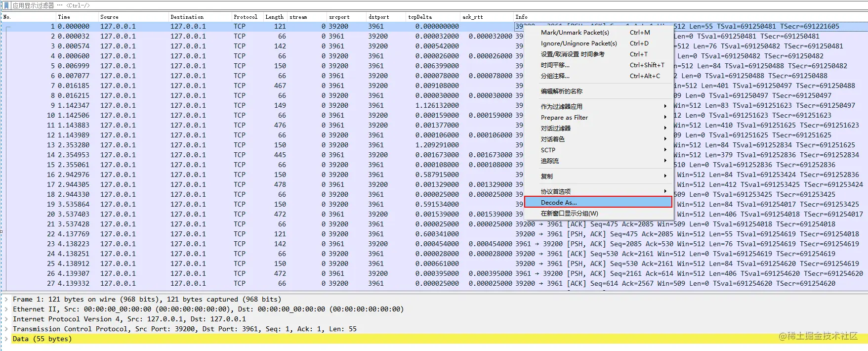Click tcpDelta value 0.587915000
The image size is (868, 351).
[437, 175]
